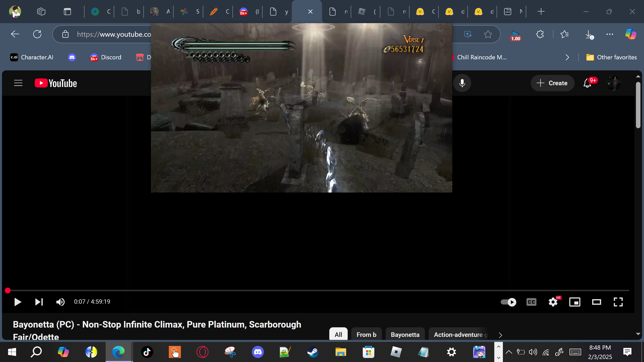This screenshot has height=362, width=644.
Task: Show hidden system tray icons
Action: (x=509, y=352)
